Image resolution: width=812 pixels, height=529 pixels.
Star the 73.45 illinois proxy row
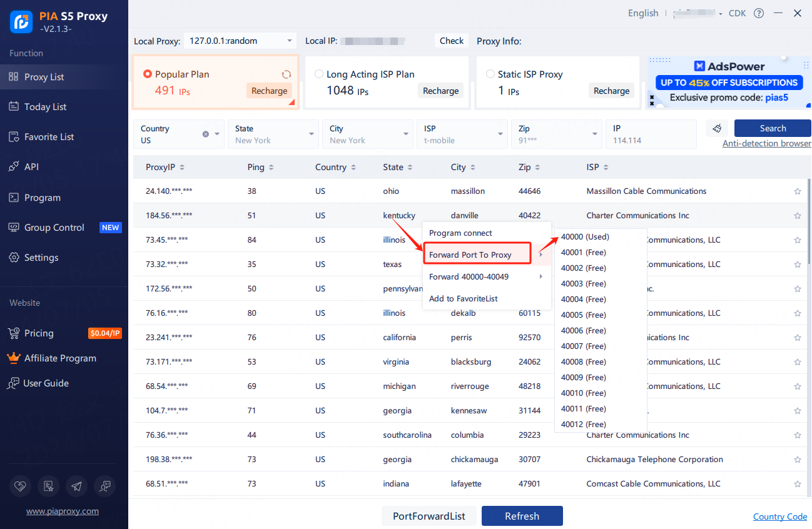pos(798,240)
